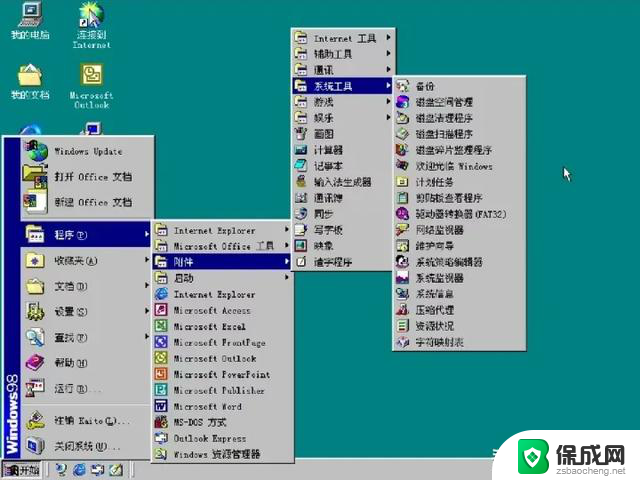Click the 压缩代理 label
This screenshot has width=640, height=480.
click(434, 310)
